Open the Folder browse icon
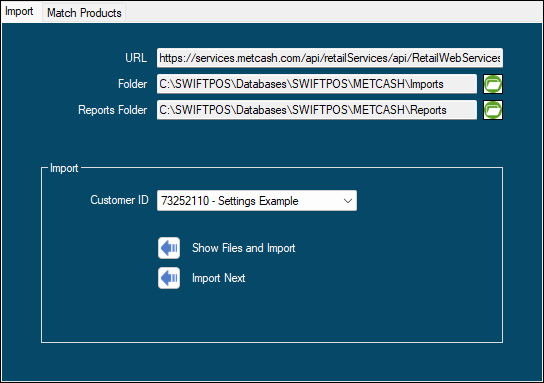544x383 pixels. pos(493,84)
